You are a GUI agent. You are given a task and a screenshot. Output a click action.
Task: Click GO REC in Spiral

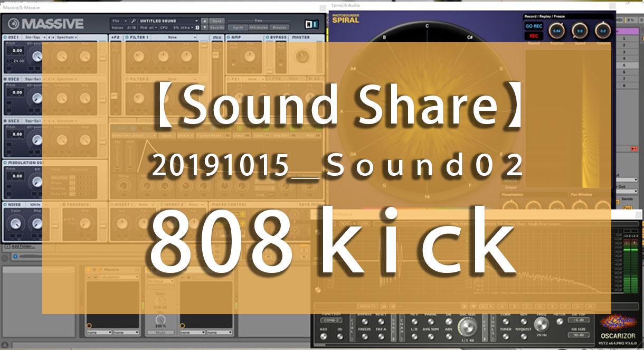(x=534, y=26)
